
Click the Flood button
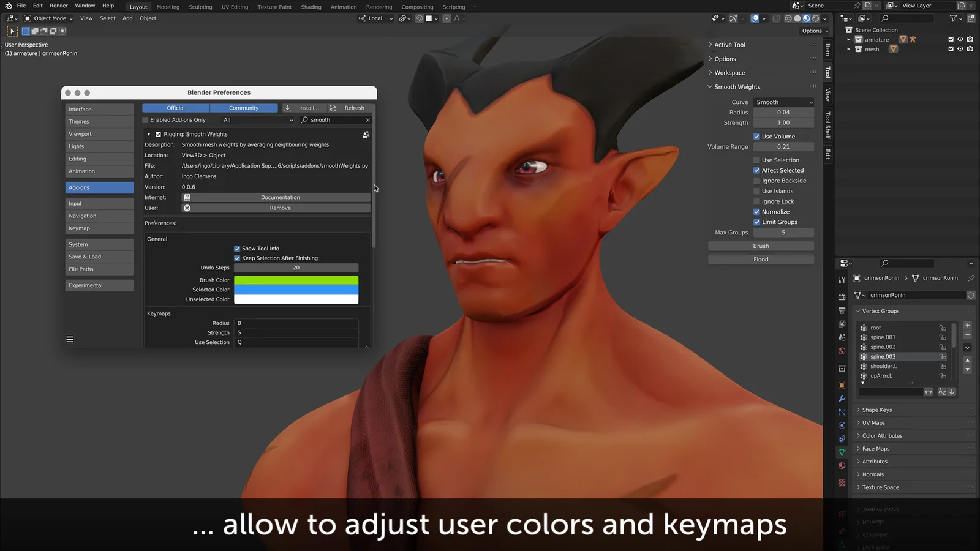pyautogui.click(x=760, y=259)
